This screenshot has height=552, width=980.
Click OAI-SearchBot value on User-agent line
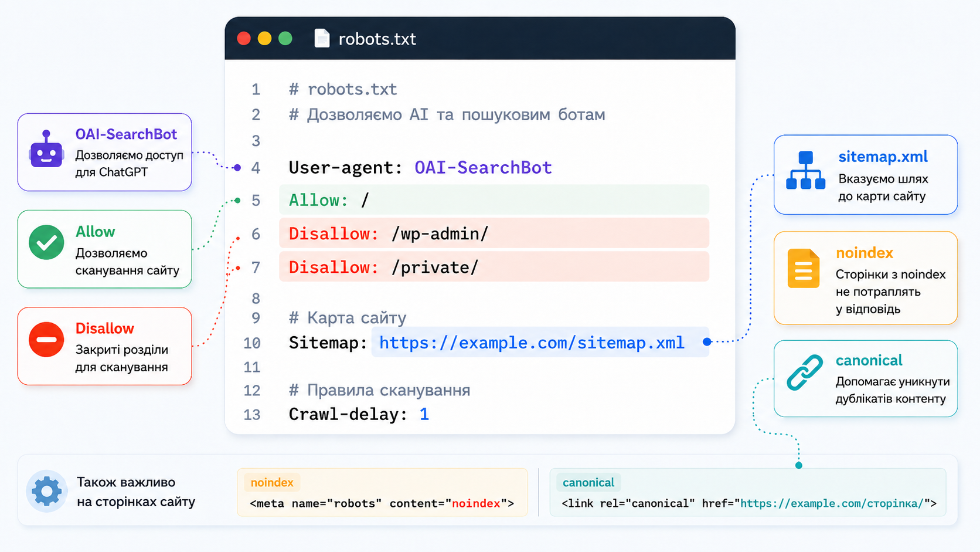pyautogui.click(x=483, y=168)
